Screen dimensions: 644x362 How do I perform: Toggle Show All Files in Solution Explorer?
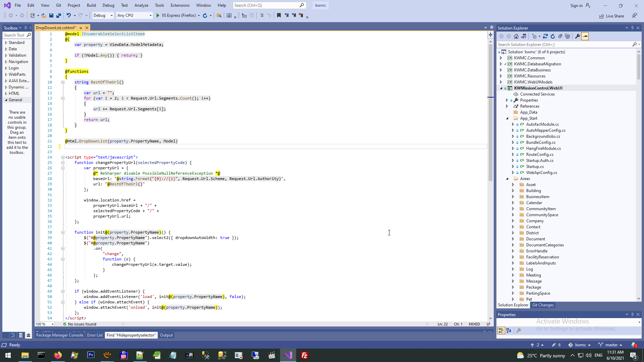coord(568,36)
